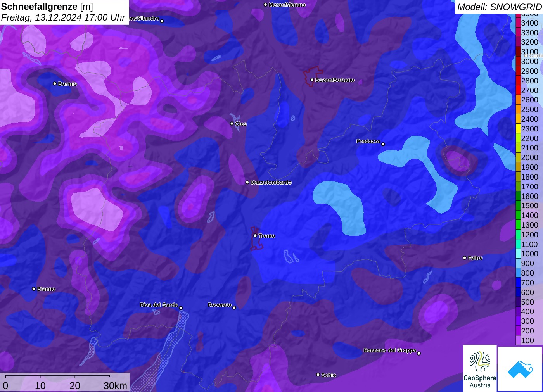
Task: Click the Feltre city marker dot
Action: click(465, 257)
